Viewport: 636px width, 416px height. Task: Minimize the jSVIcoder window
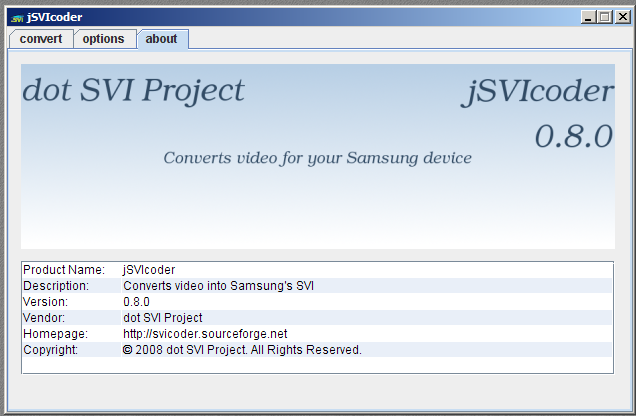click(x=589, y=17)
